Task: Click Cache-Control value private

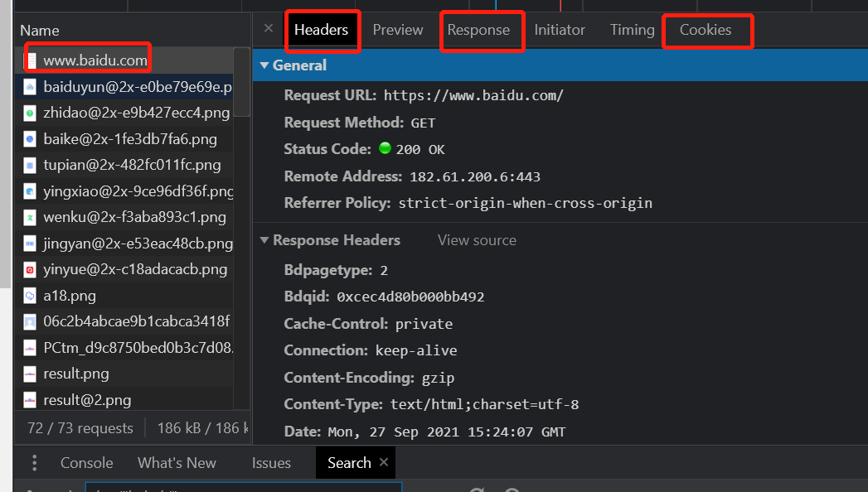Action: click(424, 324)
